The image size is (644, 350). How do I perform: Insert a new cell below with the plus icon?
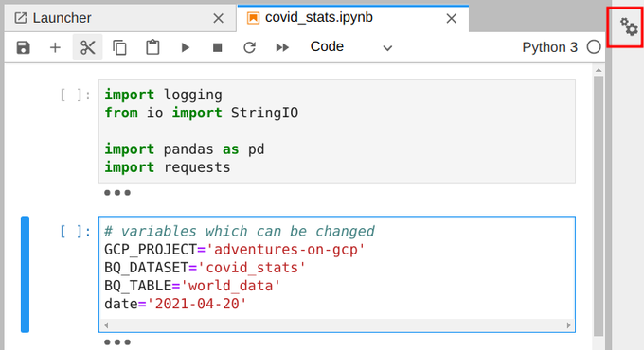[x=55, y=47]
